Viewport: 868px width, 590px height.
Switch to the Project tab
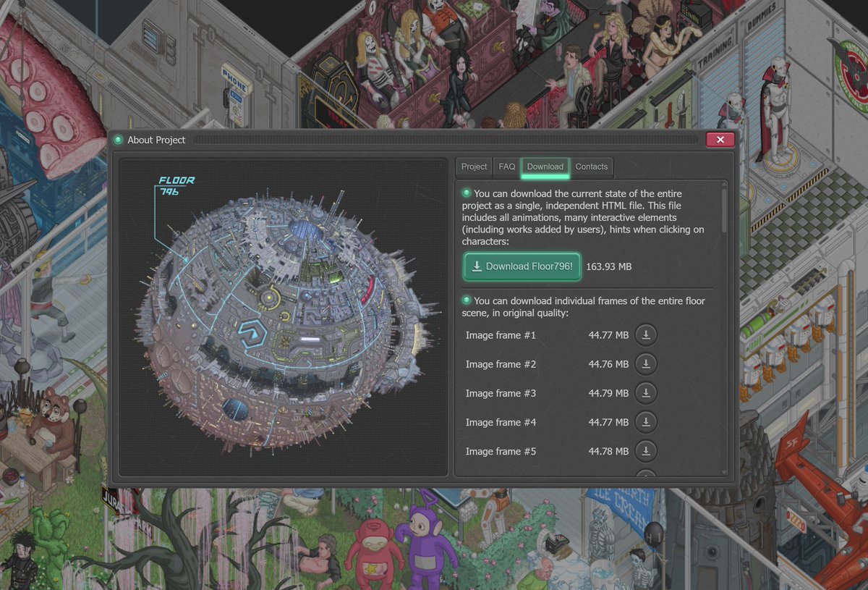tap(474, 167)
